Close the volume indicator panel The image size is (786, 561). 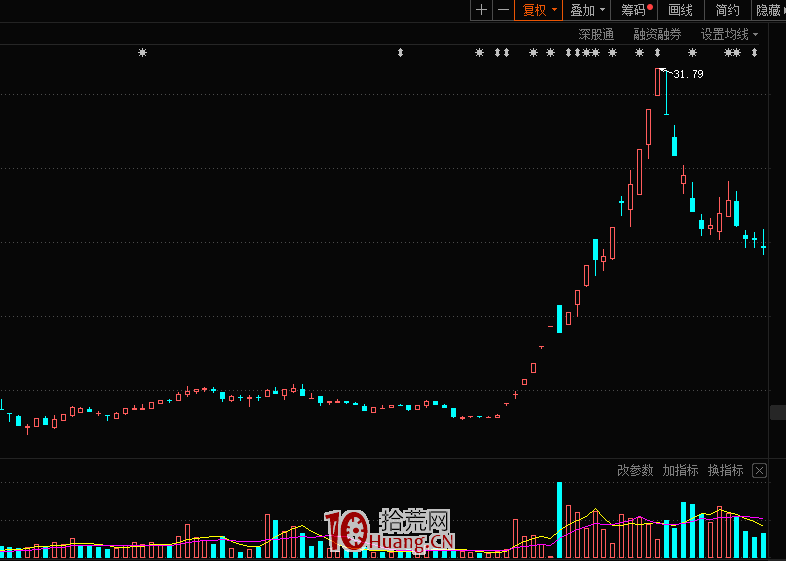pos(759,470)
